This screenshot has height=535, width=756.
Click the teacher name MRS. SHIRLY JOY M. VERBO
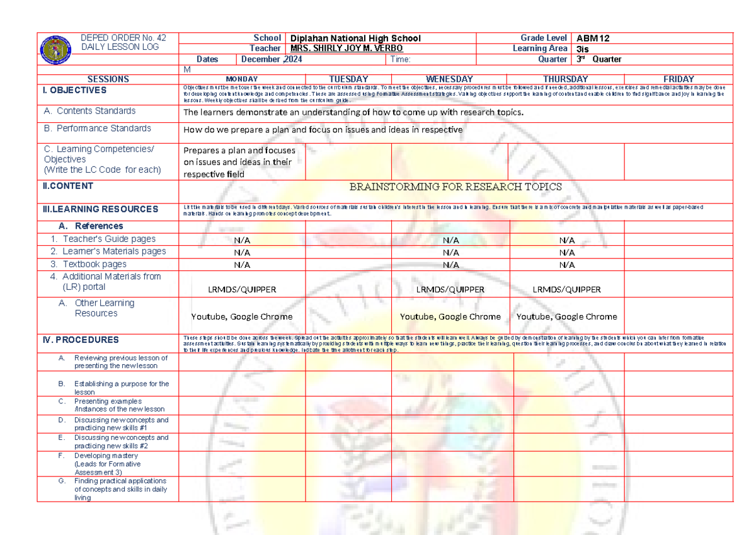[346, 48]
